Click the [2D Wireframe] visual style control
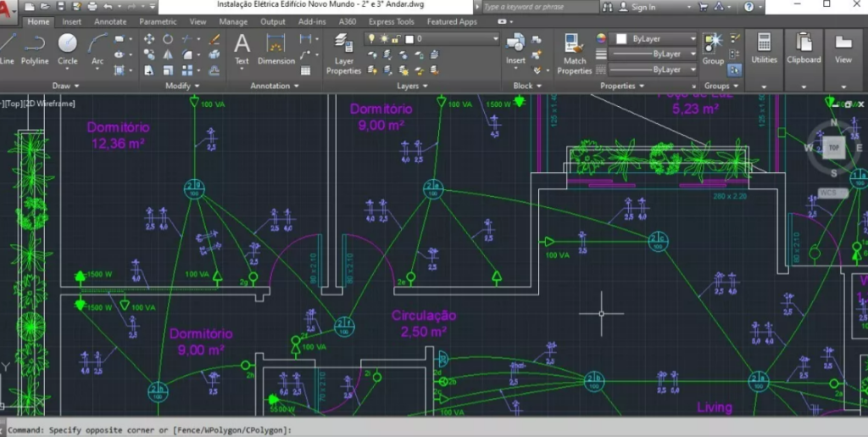The height and width of the screenshot is (437, 868). 48,103
